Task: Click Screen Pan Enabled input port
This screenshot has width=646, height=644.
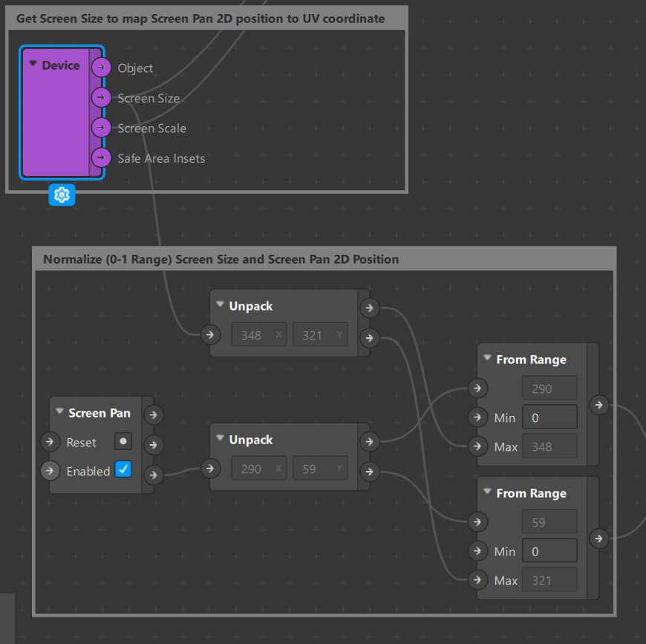Action: (x=50, y=470)
